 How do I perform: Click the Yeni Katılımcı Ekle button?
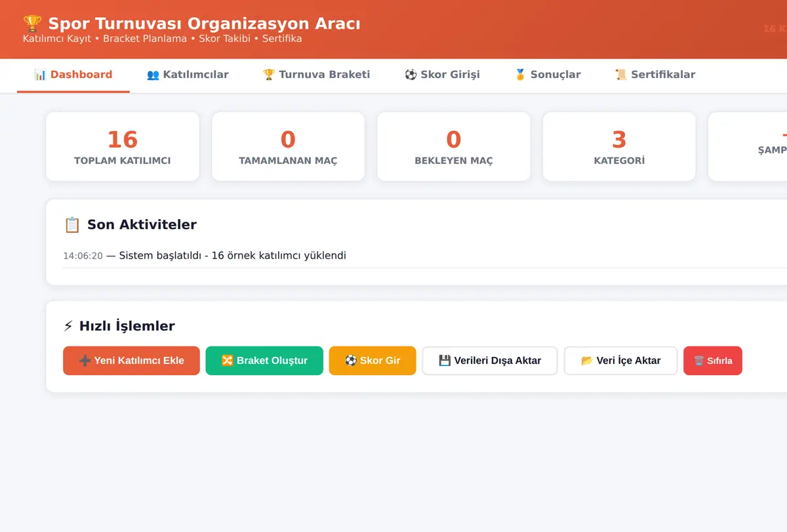point(131,361)
